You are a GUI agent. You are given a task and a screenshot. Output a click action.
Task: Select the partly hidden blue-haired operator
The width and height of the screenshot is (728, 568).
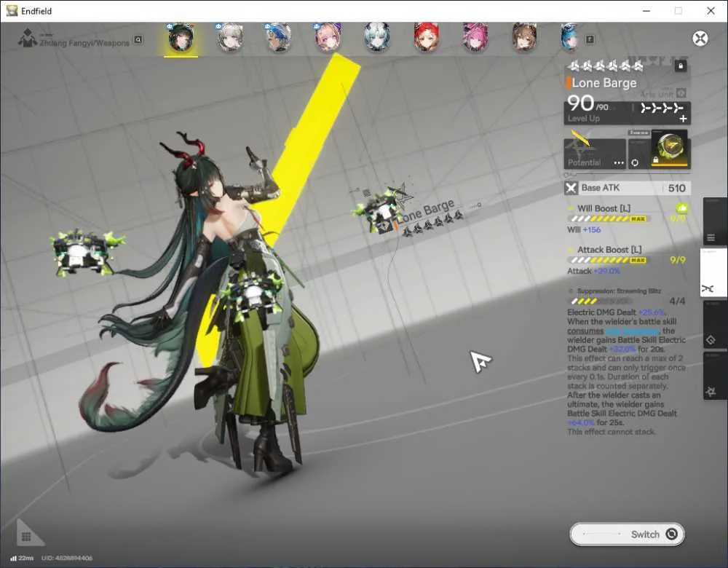coord(569,38)
